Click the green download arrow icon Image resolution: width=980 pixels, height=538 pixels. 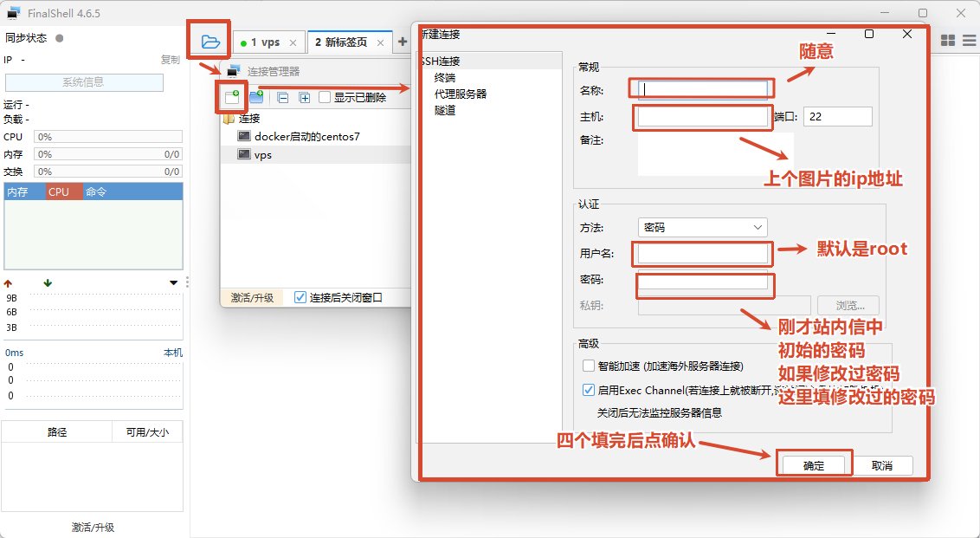(x=48, y=282)
